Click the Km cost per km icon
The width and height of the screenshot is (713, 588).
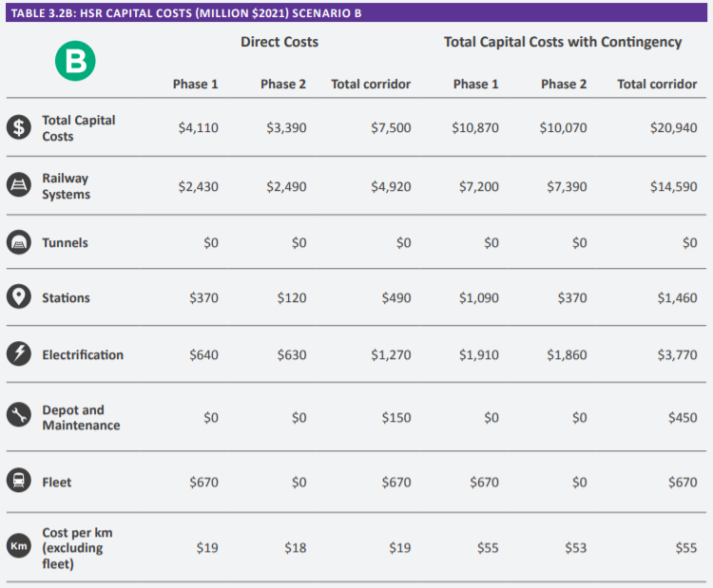[19, 547]
